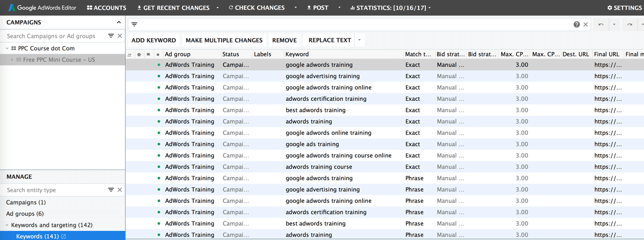
Task: Click the Post button
Action: (318, 8)
